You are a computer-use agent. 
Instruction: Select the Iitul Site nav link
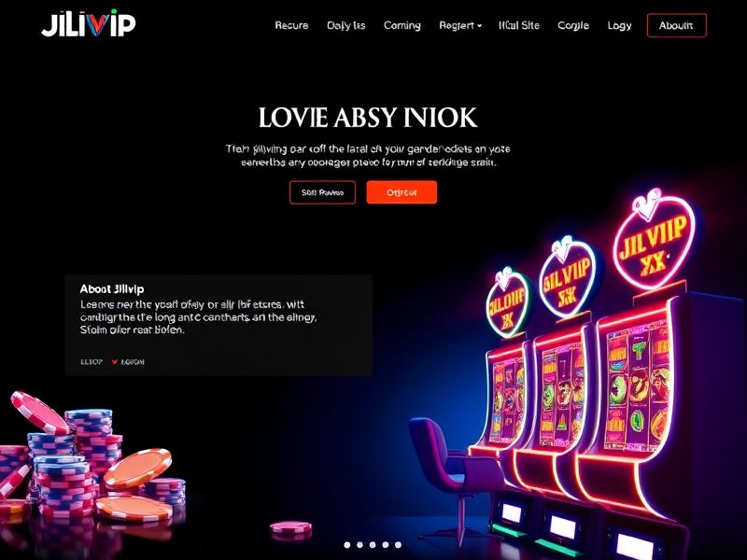point(519,26)
